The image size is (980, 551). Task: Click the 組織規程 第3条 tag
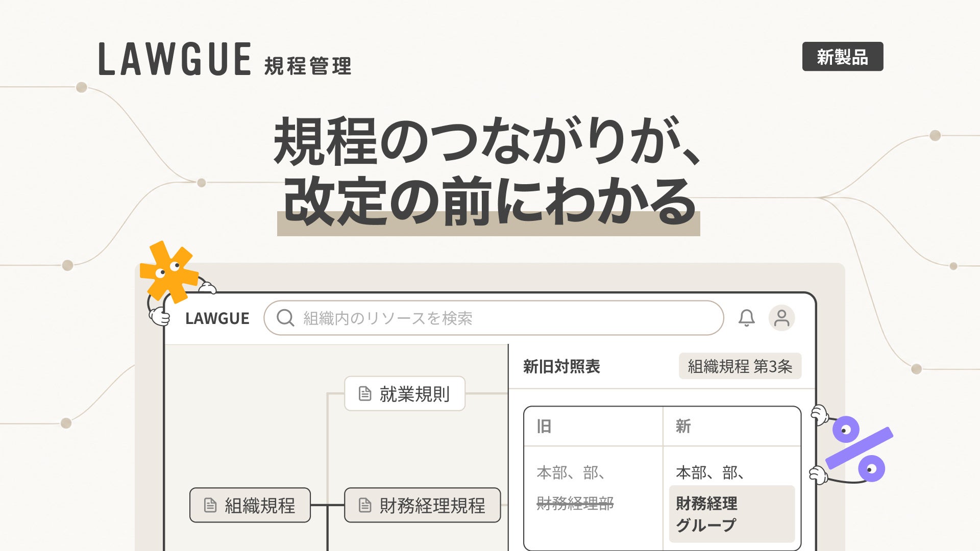coord(740,366)
